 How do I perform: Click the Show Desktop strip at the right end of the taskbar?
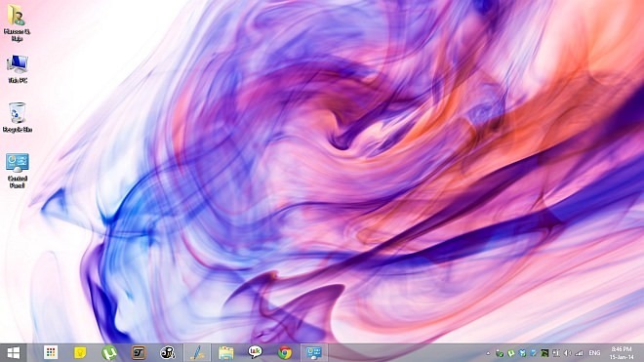[642, 353]
